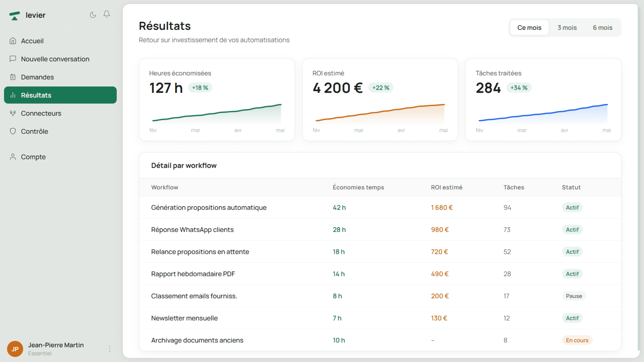
Task: Click the 42 h time savings
Action: (x=339, y=207)
